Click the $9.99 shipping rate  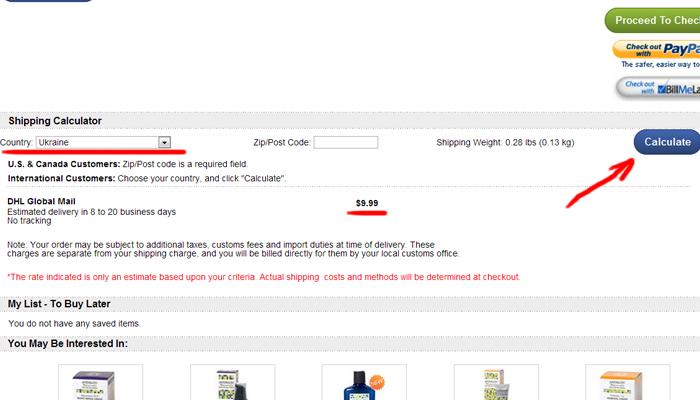pyautogui.click(x=367, y=203)
